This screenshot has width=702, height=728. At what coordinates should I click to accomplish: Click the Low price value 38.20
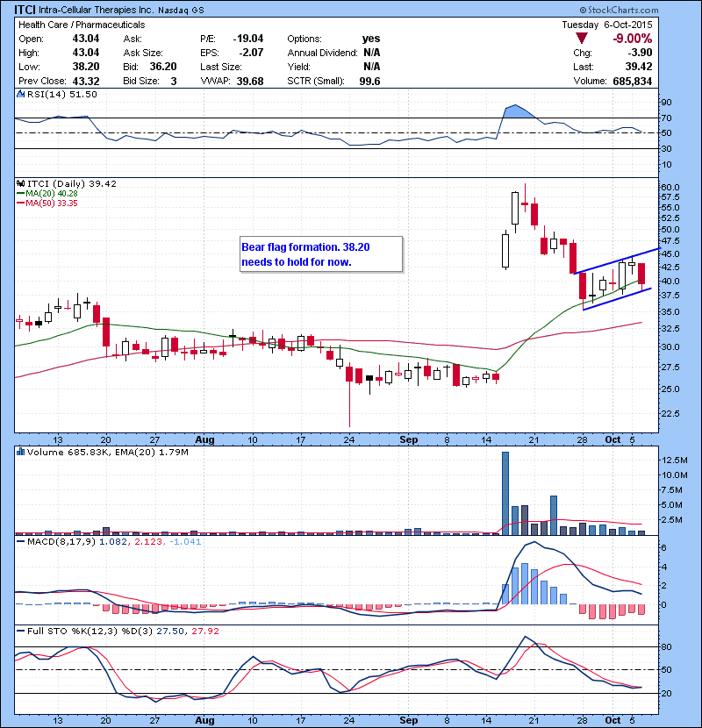(x=86, y=67)
